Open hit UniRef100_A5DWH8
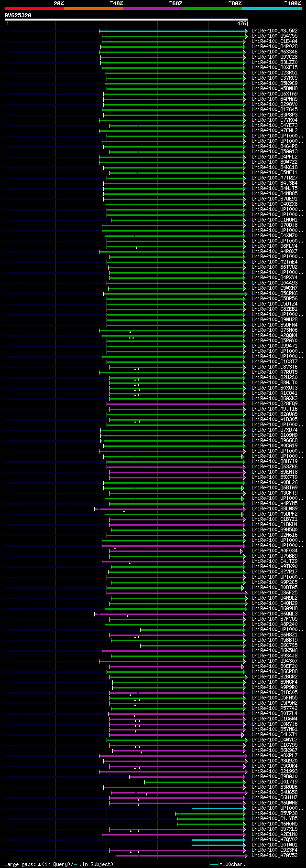The width and height of the screenshot is (306, 868). pos(274,88)
